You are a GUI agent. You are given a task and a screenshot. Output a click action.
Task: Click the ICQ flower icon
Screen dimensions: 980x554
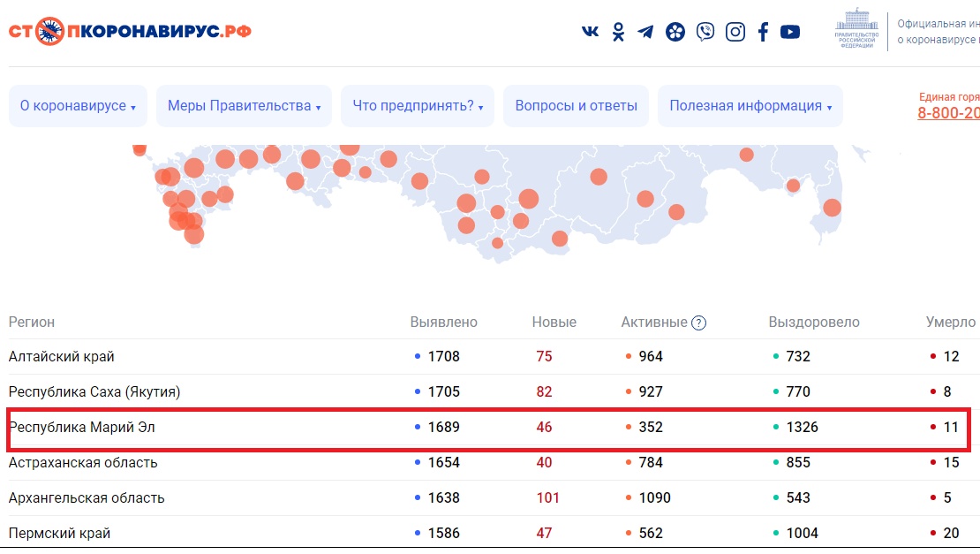[x=675, y=32]
